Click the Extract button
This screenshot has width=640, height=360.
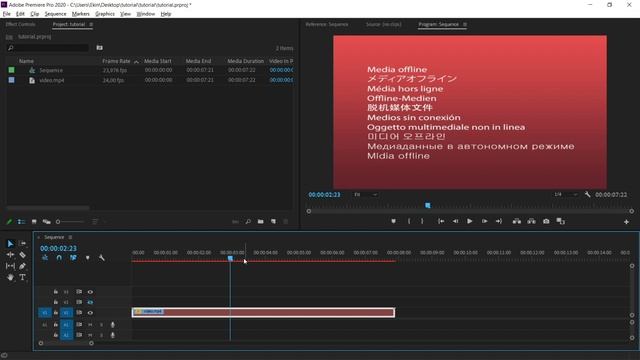(531, 221)
